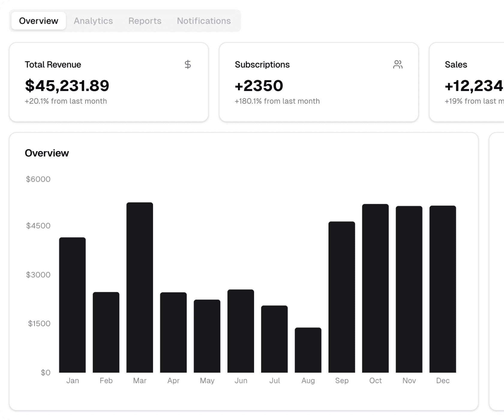504x420 pixels.
Task: Click the users icon on Subscriptions card
Action: [398, 64]
